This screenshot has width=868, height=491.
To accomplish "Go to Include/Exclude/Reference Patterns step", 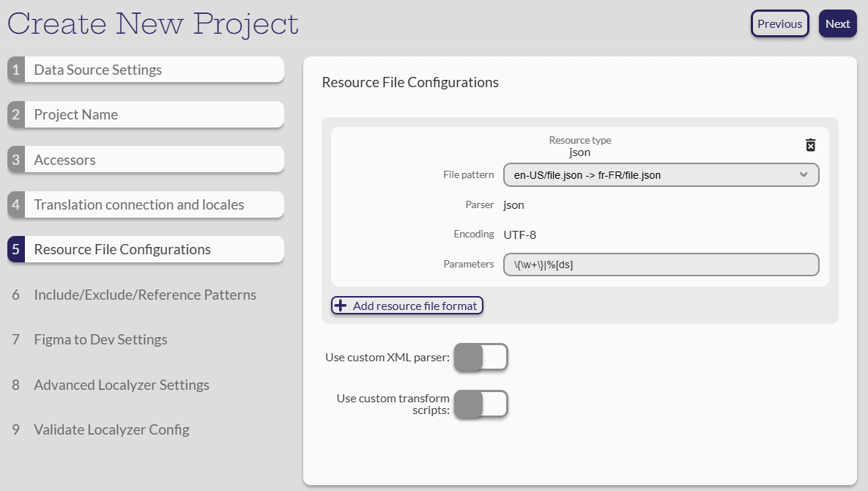I will [x=145, y=295].
